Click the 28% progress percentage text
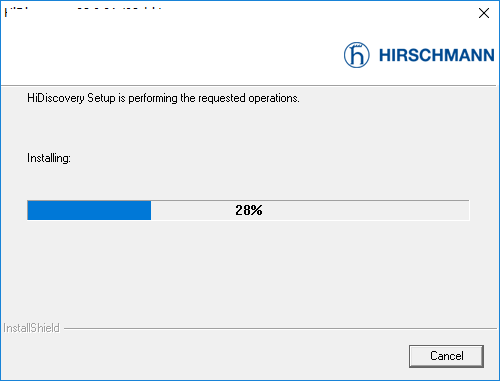 pos(249,210)
